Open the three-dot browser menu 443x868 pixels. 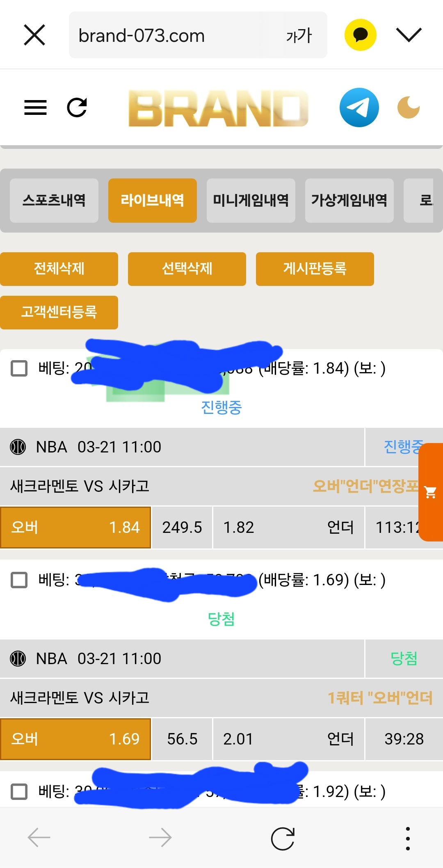point(407,838)
